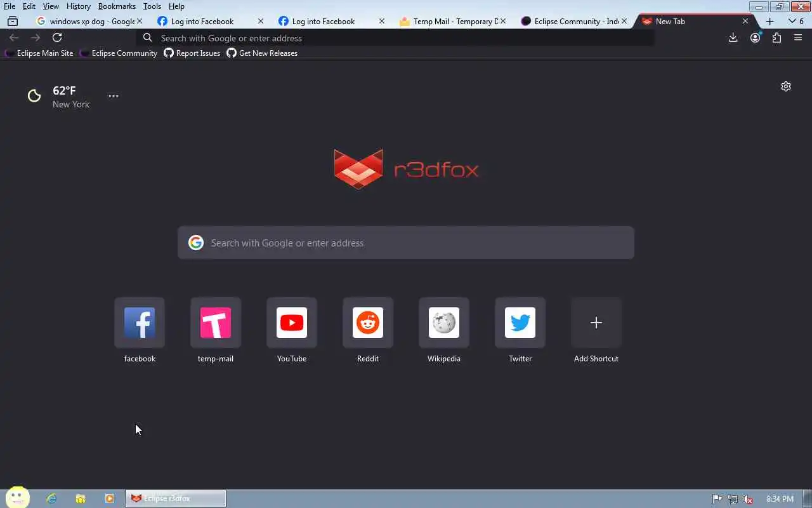This screenshot has height=508, width=812.
Task: Open the History menu
Action: pyautogui.click(x=78, y=6)
